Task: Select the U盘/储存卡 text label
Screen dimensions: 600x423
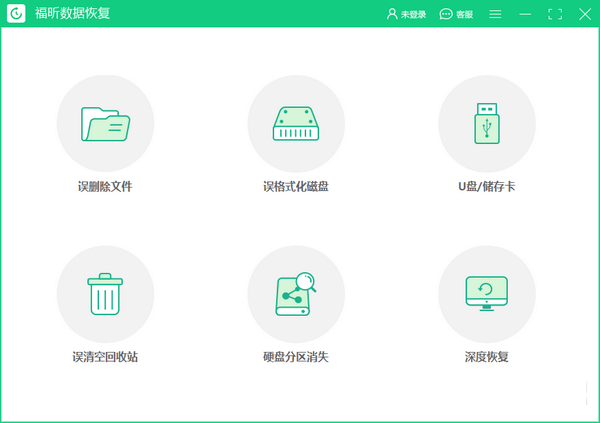Action: [x=486, y=187]
